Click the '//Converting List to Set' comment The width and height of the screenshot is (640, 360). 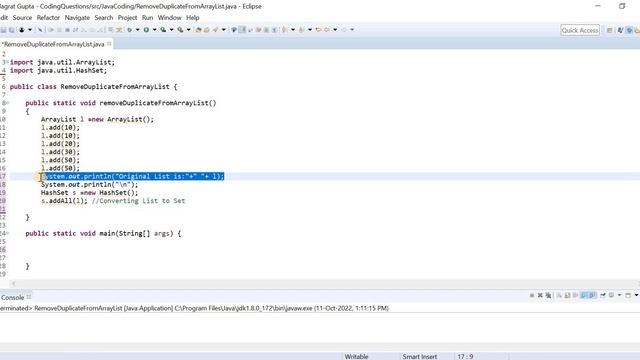click(138, 201)
